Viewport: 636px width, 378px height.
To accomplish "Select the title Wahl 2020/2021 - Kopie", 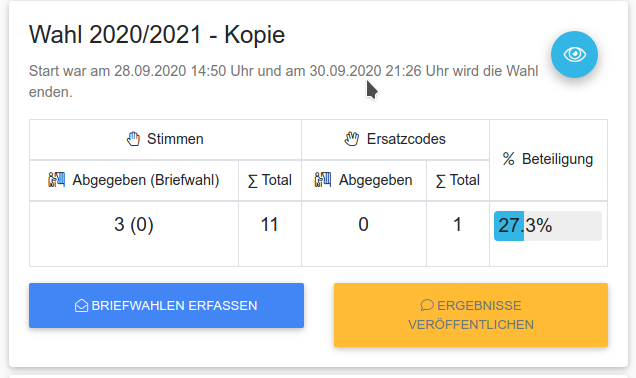I will 157,34.
